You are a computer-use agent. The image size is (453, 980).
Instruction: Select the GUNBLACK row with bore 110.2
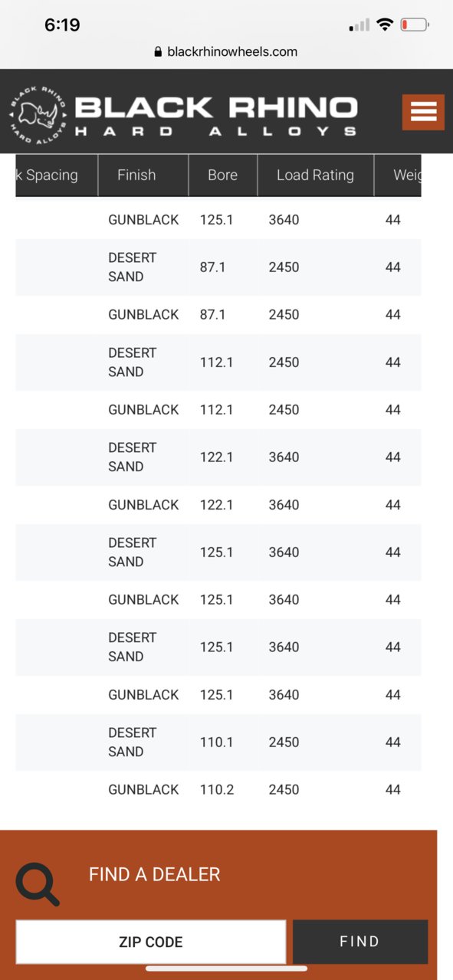[x=218, y=789]
